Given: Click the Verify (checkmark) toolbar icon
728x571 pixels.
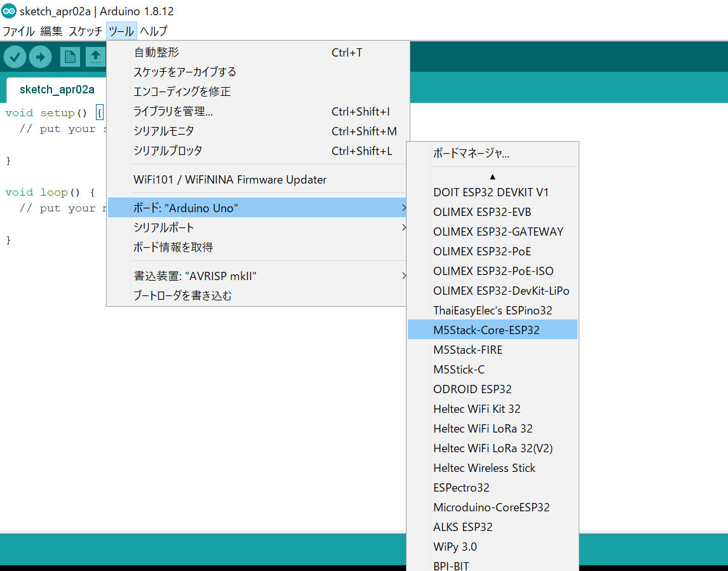Looking at the screenshot, I should (15, 57).
